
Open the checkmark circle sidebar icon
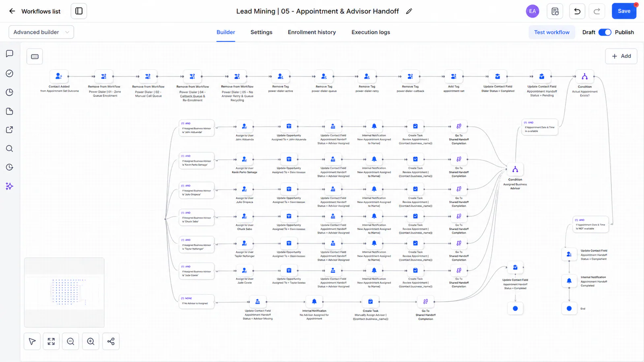(x=10, y=73)
